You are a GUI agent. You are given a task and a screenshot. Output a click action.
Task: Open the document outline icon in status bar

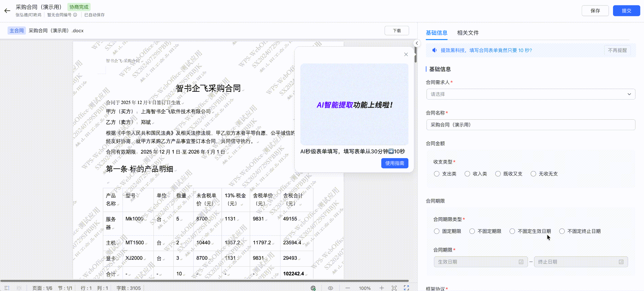point(7,288)
